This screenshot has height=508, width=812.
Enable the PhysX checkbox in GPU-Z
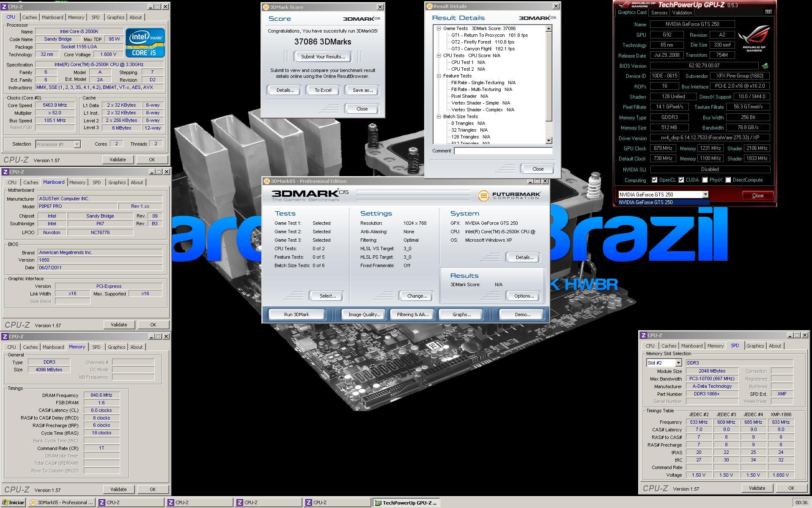[705, 180]
